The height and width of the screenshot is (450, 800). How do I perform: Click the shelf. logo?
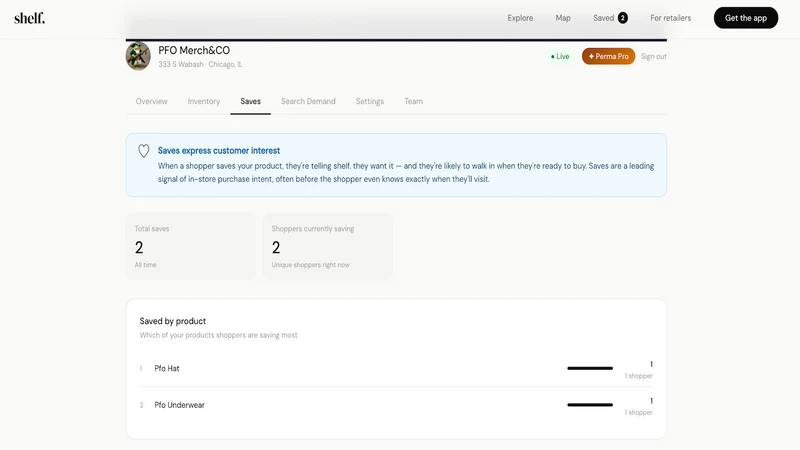coord(30,18)
